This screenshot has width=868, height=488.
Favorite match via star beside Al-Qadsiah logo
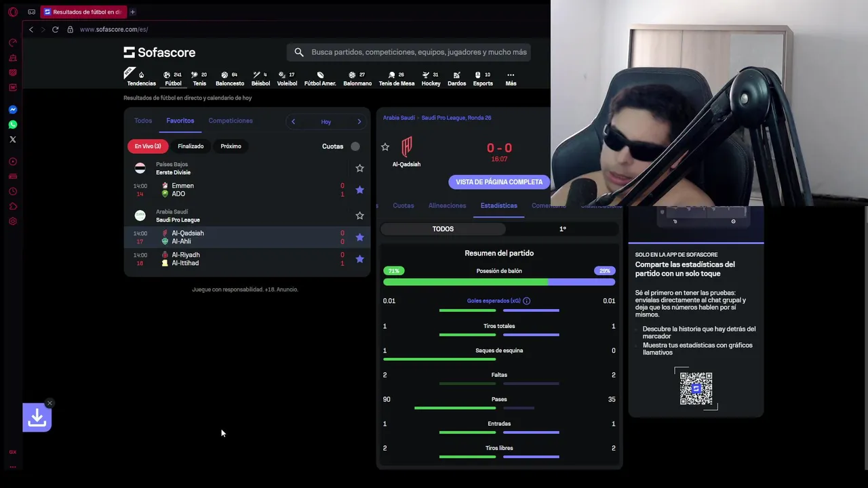tap(385, 147)
